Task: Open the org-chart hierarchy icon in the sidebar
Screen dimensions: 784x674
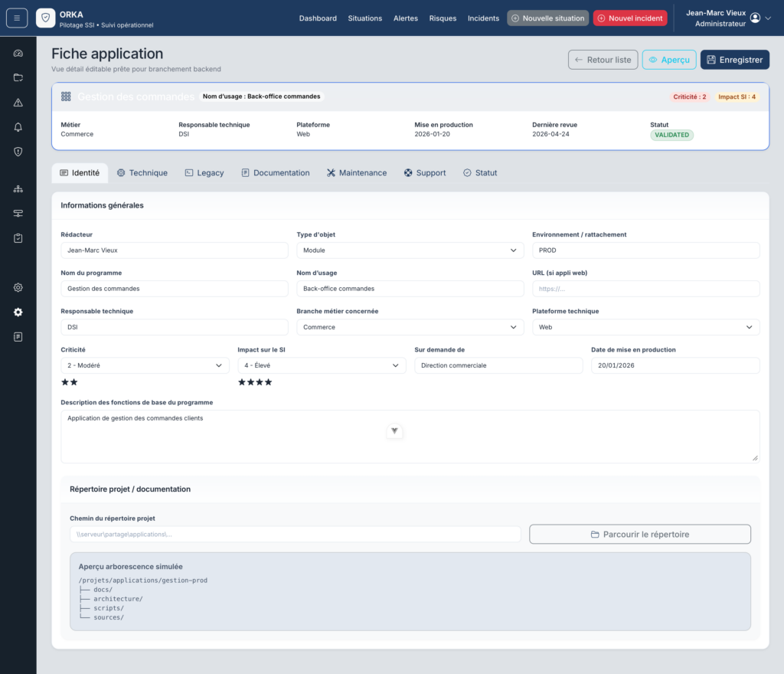Action: point(18,188)
